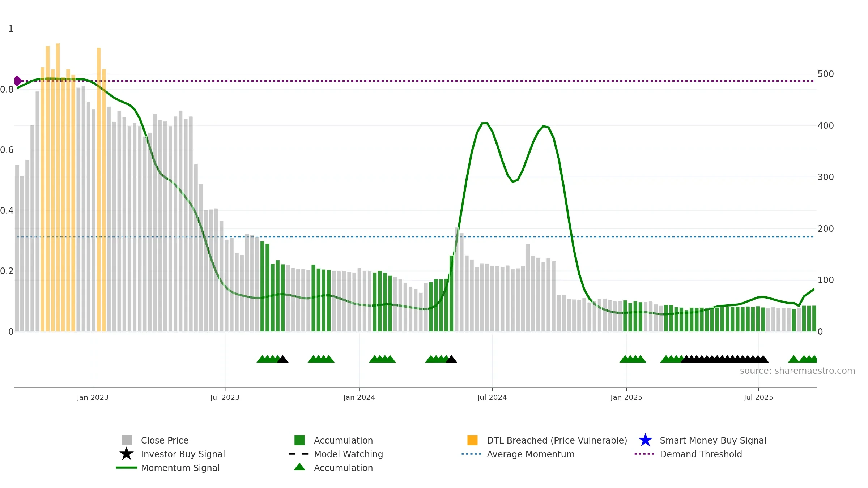The height and width of the screenshot is (488, 868).
Task: Click the 0.2 left axis value
Action: click(x=7, y=271)
